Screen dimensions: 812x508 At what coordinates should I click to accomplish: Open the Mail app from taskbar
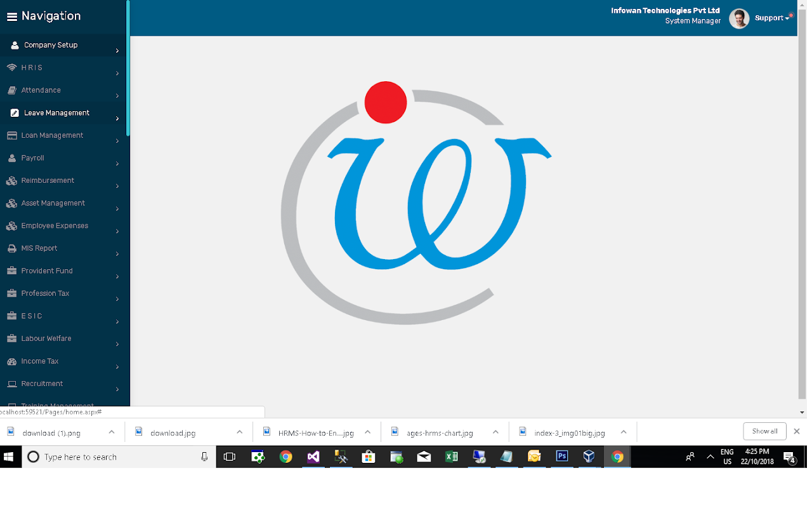pos(424,457)
